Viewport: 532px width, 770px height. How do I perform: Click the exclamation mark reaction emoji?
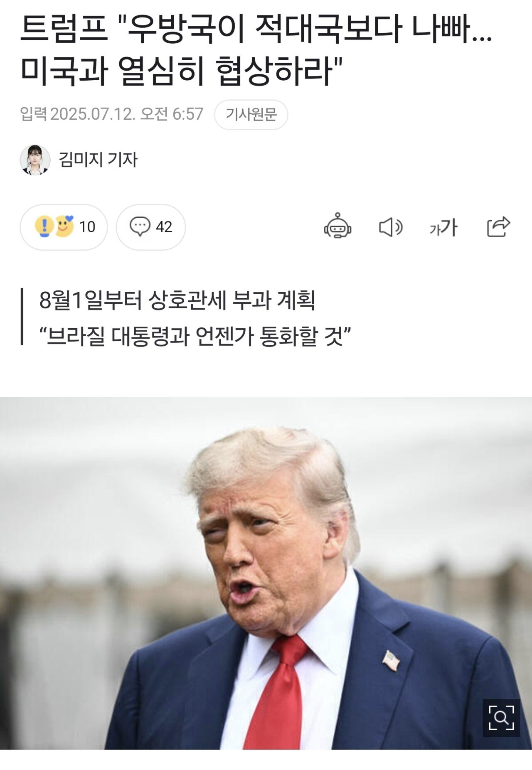click(44, 226)
